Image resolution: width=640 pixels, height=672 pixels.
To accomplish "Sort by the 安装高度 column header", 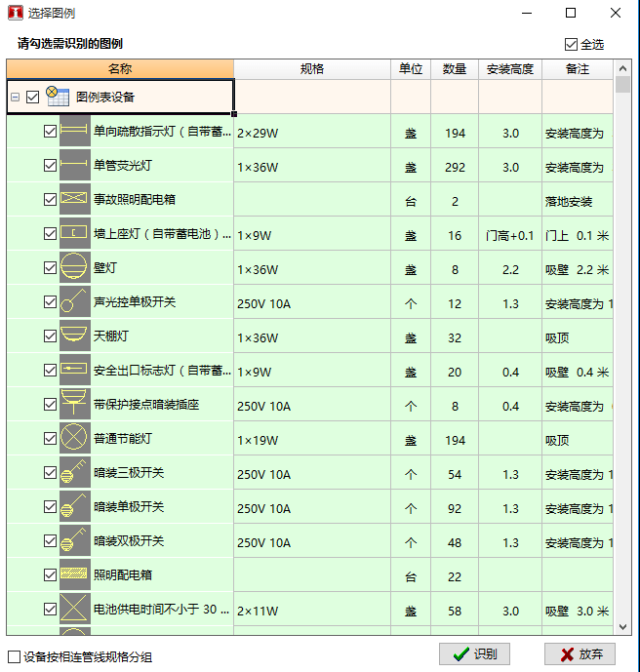I will point(509,69).
